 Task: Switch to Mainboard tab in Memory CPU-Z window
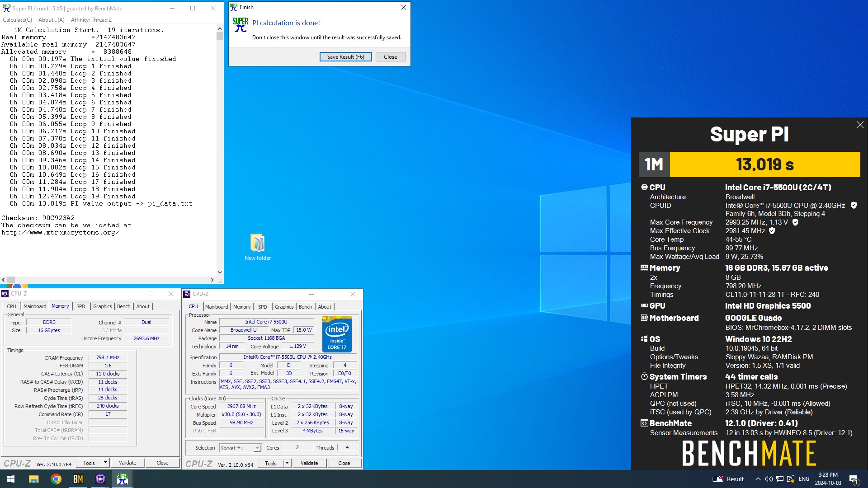pyautogui.click(x=35, y=306)
